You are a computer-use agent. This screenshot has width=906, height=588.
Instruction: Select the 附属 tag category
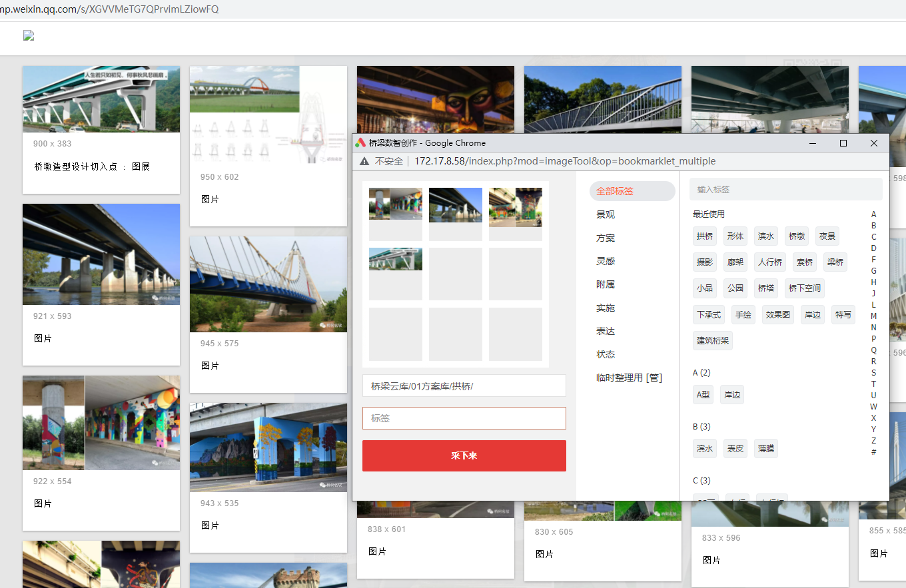[x=606, y=284]
